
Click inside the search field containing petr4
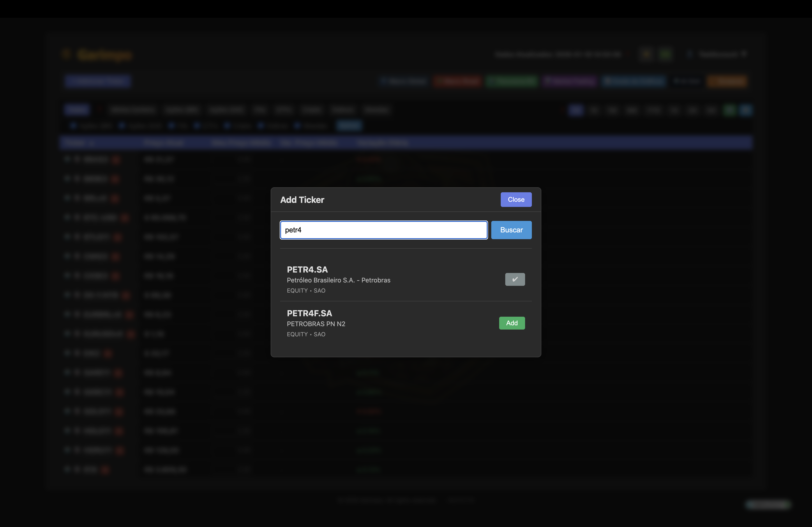[x=383, y=230]
